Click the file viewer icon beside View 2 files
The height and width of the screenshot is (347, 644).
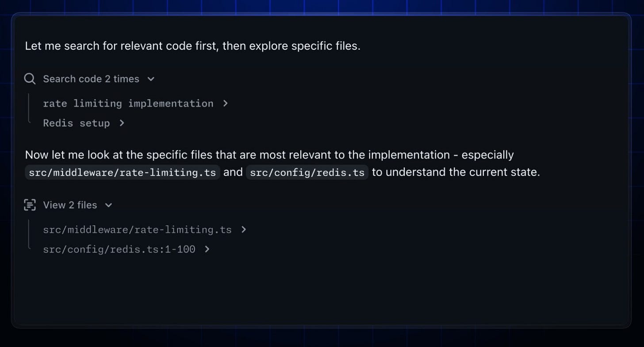click(x=29, y=205)
